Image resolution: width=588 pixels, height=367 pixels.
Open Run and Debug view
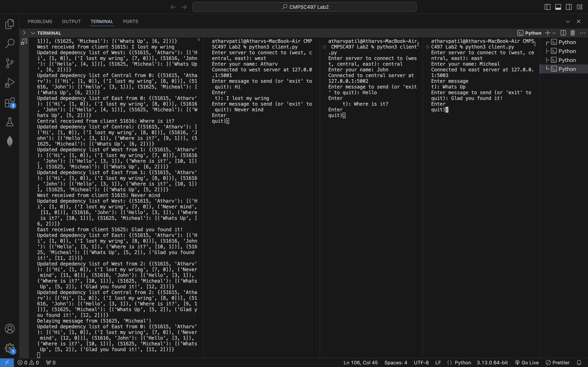(10, 83)
